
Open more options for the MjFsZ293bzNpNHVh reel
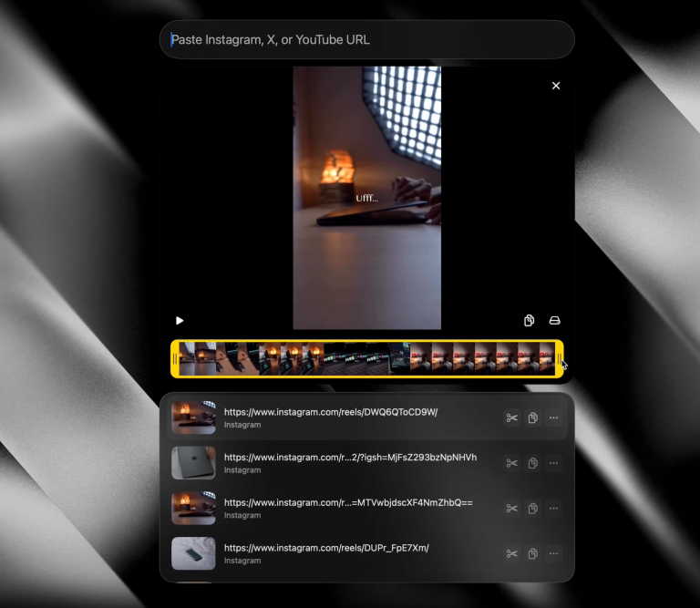(553, 463)
